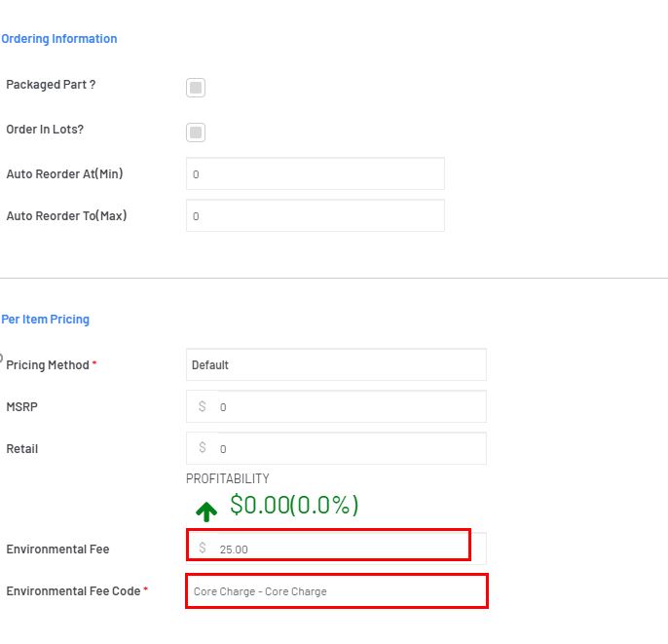Viewport: 668px width, 644px height.
Task: Click the green profitability up arrow icon
Action: click(x=206, y=511)
